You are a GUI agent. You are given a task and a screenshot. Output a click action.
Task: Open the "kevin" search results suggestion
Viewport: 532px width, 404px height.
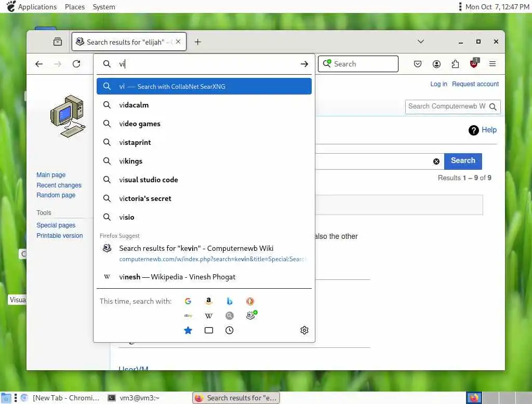click(204, 253)
